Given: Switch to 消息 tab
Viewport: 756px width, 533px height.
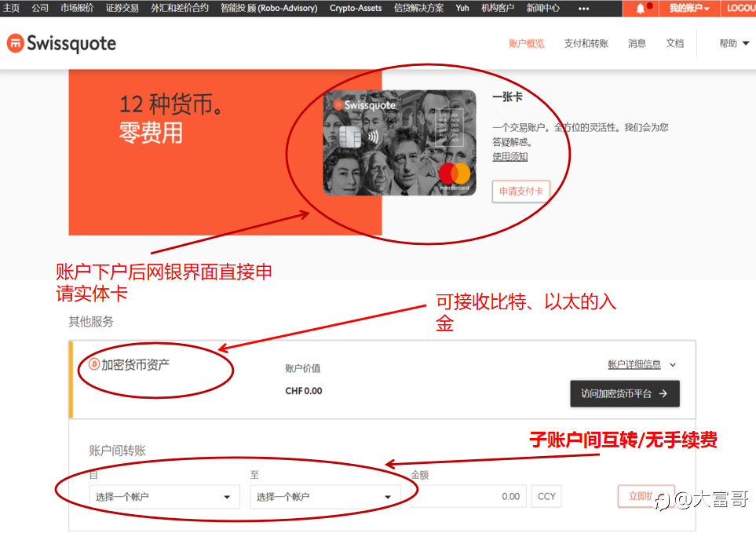Looking at the screenshot, I should 637,43.
